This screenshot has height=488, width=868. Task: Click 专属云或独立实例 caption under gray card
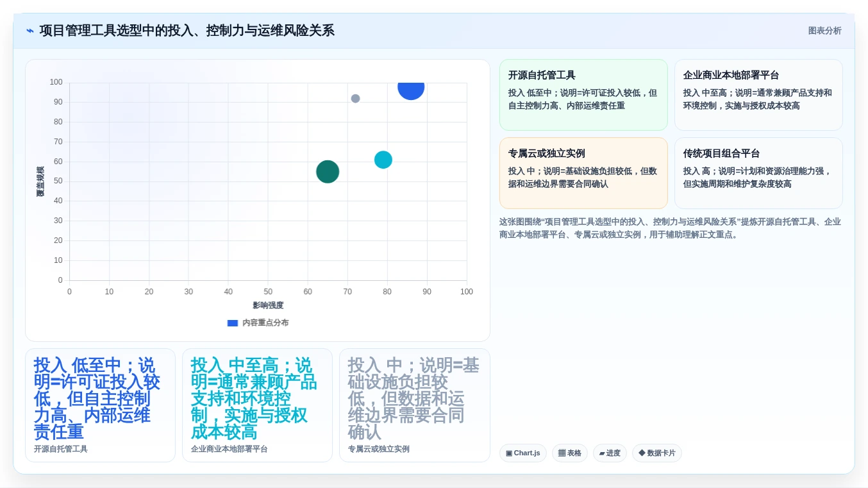pos(379,450)
